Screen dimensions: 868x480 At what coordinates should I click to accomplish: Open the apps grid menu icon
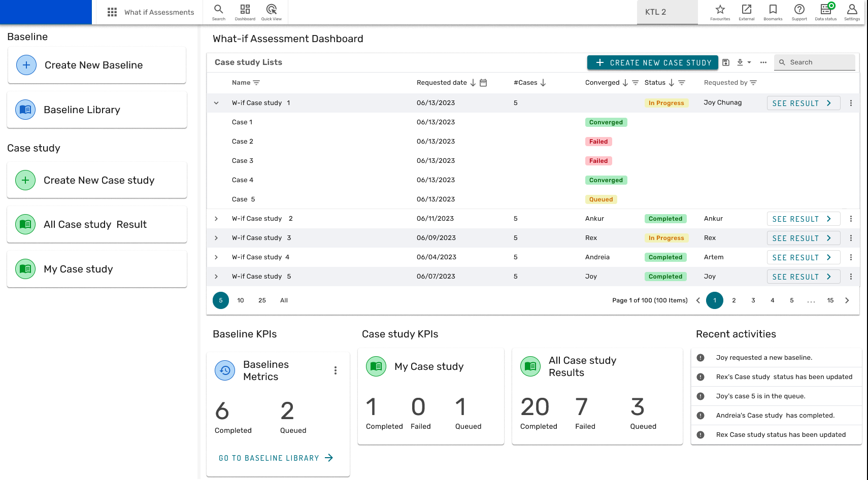[112, 12]
